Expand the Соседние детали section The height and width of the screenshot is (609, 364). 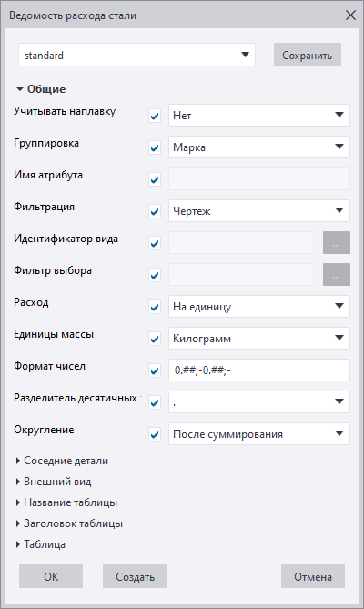coord(62,461)
